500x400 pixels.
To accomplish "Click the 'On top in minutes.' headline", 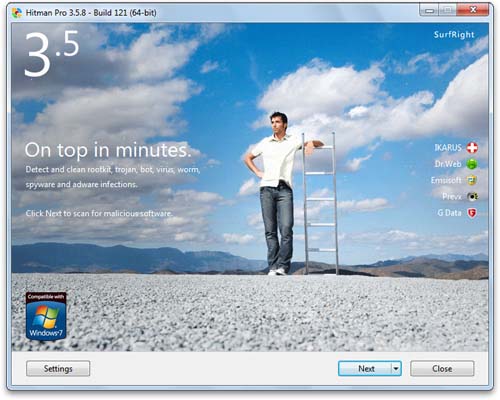I will pos(108,151).
